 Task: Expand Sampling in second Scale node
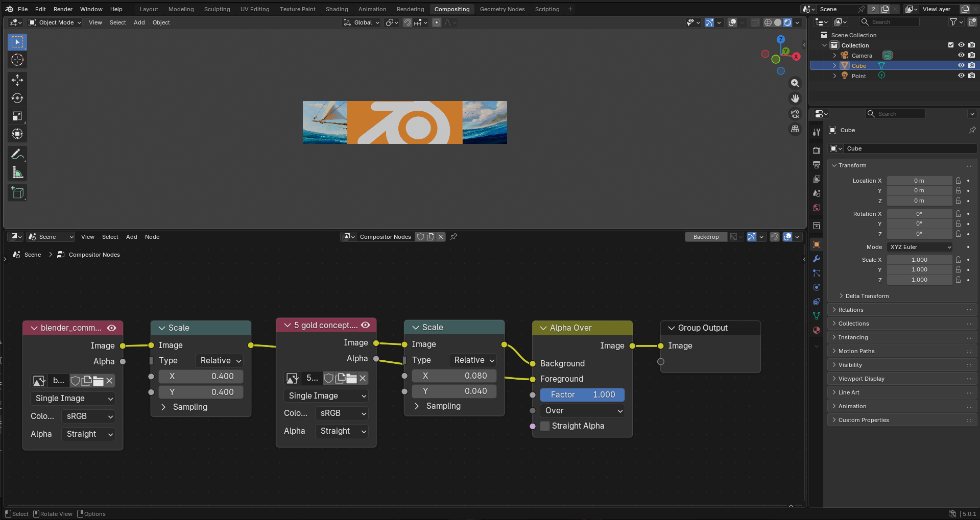(438, 406)
